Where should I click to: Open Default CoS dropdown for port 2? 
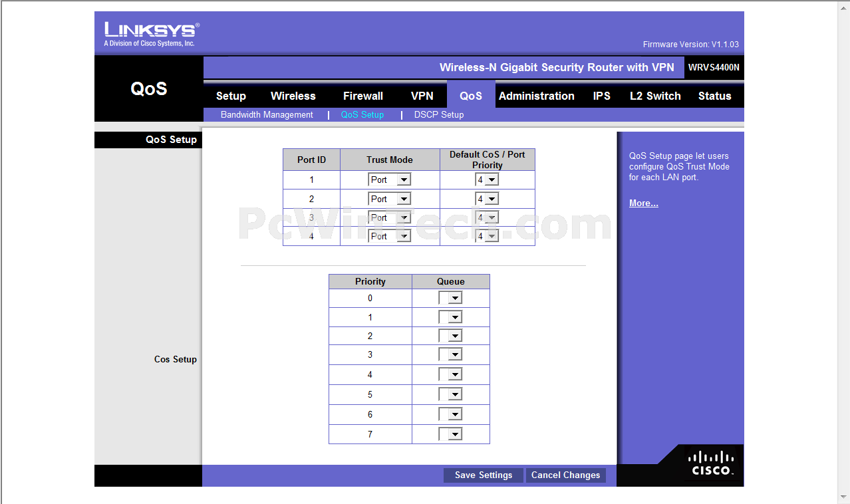487,199
